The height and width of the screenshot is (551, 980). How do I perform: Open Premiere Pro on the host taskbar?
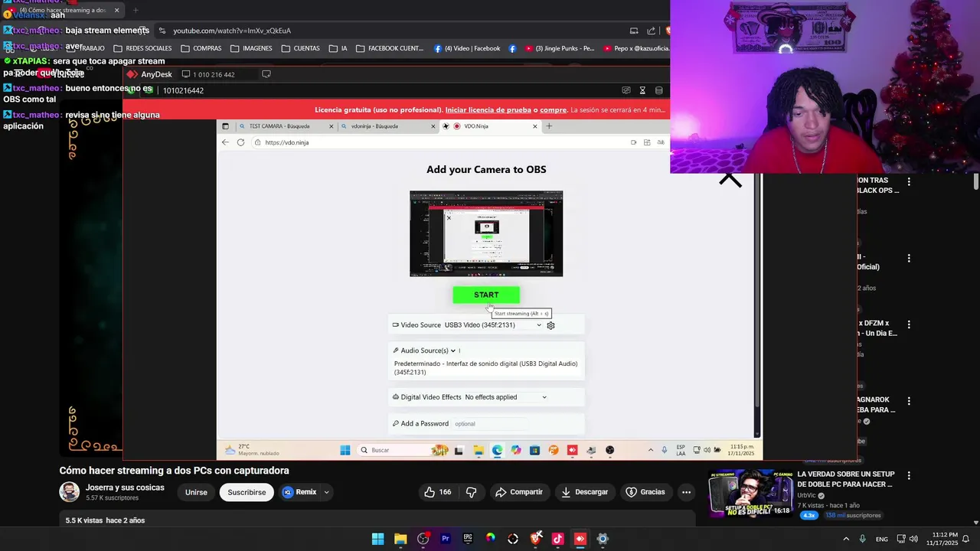(x=445, y=539)
